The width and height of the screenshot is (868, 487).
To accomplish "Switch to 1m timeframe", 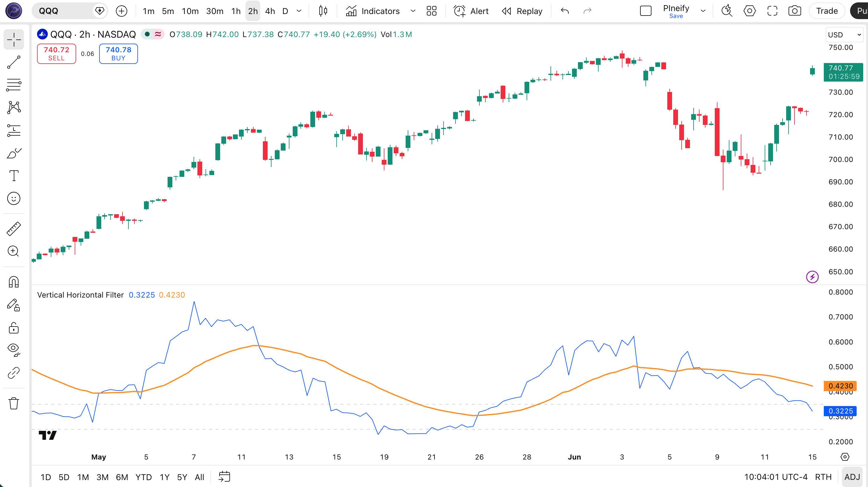I will click(148, 11).
